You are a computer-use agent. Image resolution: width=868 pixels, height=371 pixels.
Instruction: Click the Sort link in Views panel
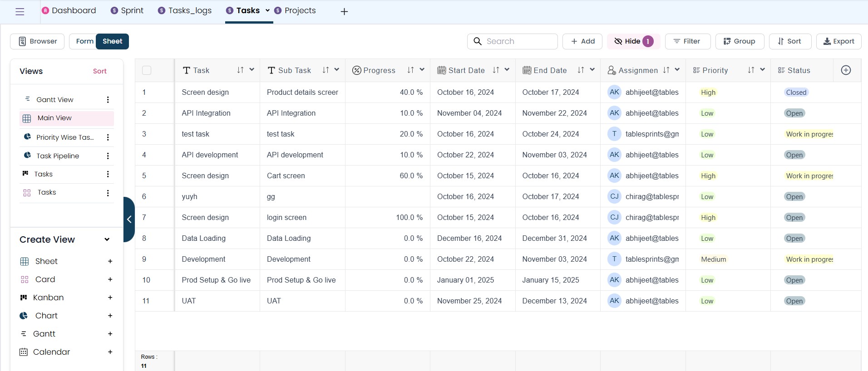(x=100, y=71)
